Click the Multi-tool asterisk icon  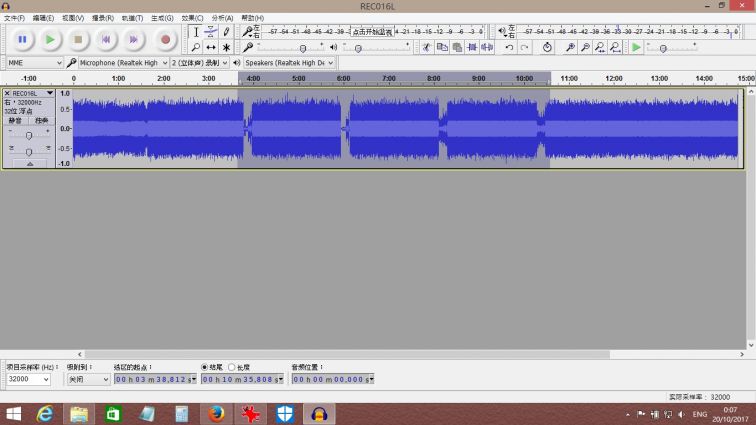(226, 47)
